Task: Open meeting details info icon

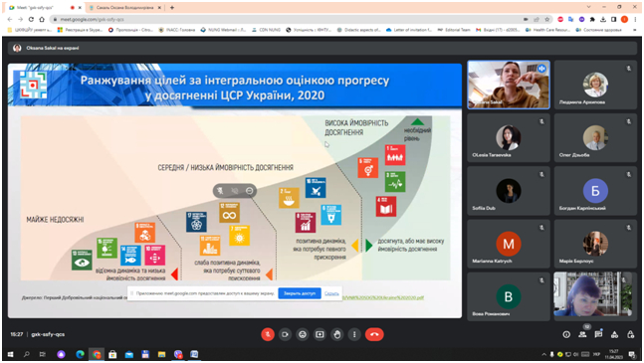Action: coord(566,335)
